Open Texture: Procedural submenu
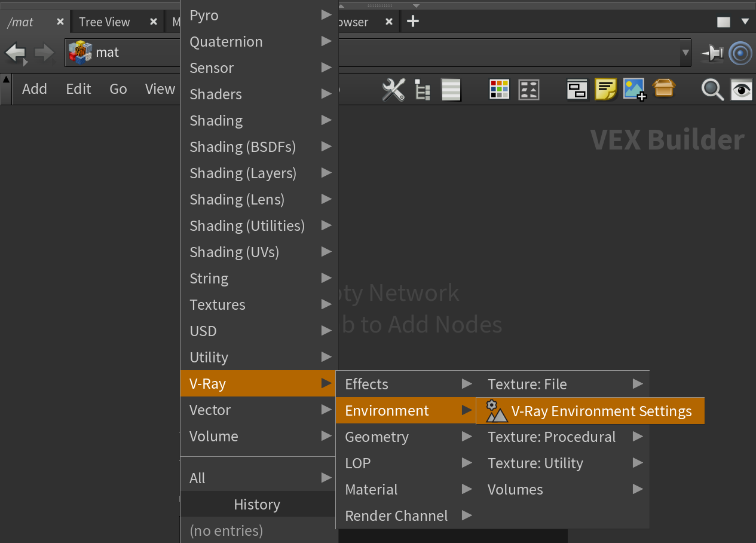 click(563, 437)
